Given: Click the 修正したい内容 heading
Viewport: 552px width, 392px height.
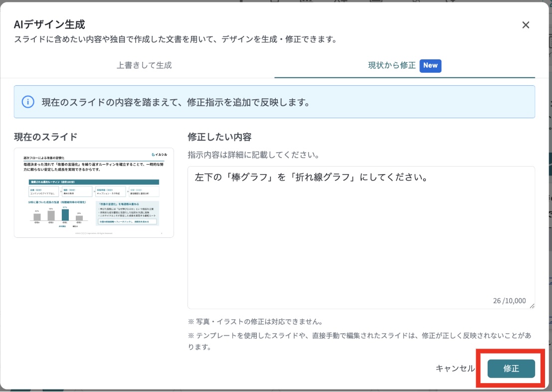Looking at the screenshot, I should [220, 137].
